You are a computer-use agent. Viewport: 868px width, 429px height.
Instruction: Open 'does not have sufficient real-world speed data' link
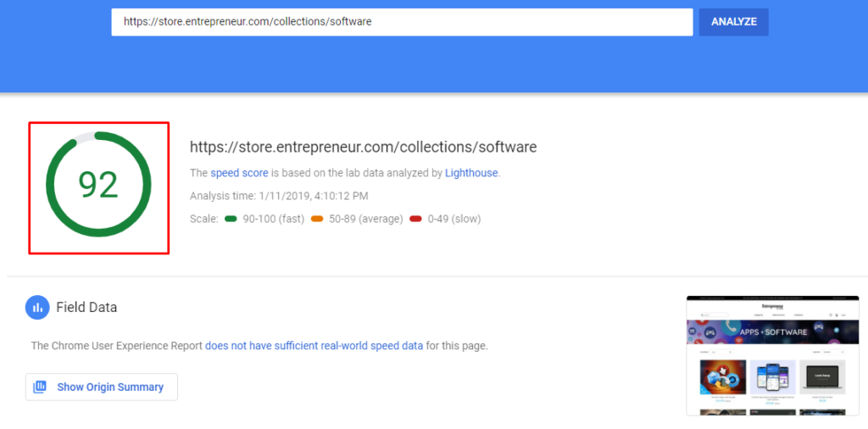pyautogui.click(x=314, y=346)
